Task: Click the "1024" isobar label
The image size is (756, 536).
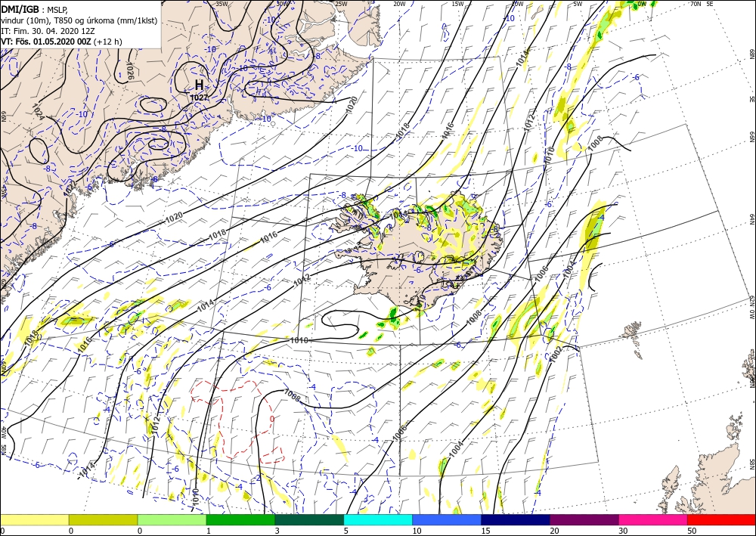Action: [x=38, y=112]
